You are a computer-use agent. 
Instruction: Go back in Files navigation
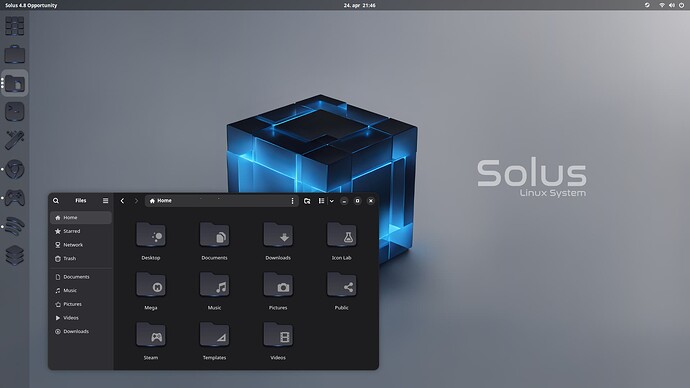click(x=122, y=201)
